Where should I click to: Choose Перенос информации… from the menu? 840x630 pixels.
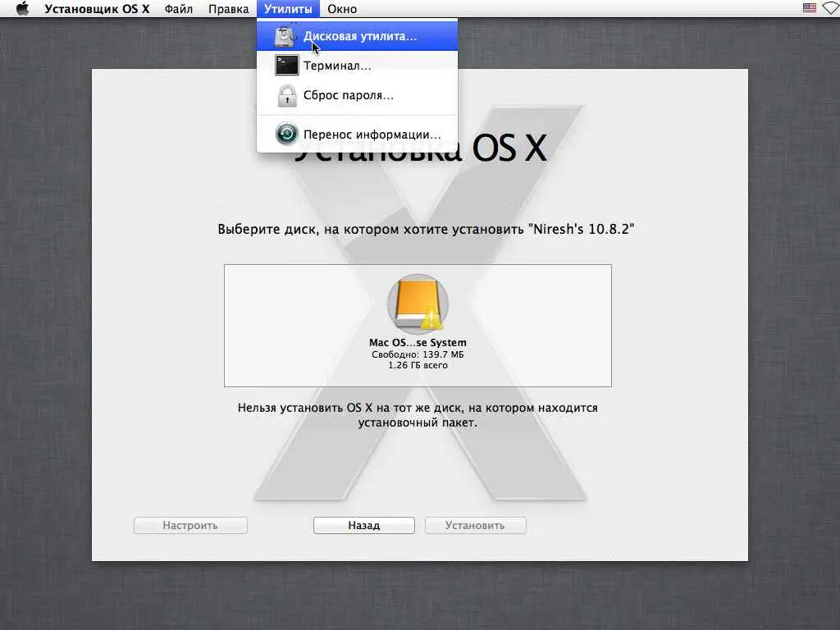[x=358, y=135]
